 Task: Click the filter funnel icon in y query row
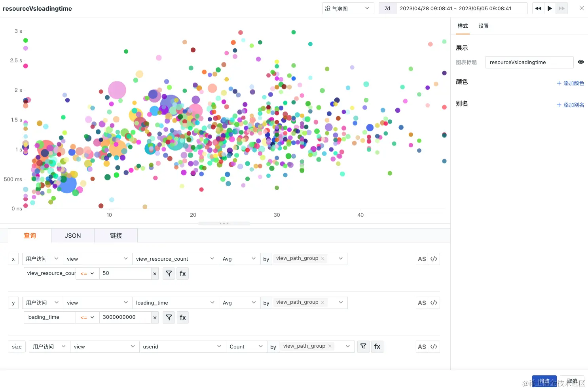pos(169,317)
